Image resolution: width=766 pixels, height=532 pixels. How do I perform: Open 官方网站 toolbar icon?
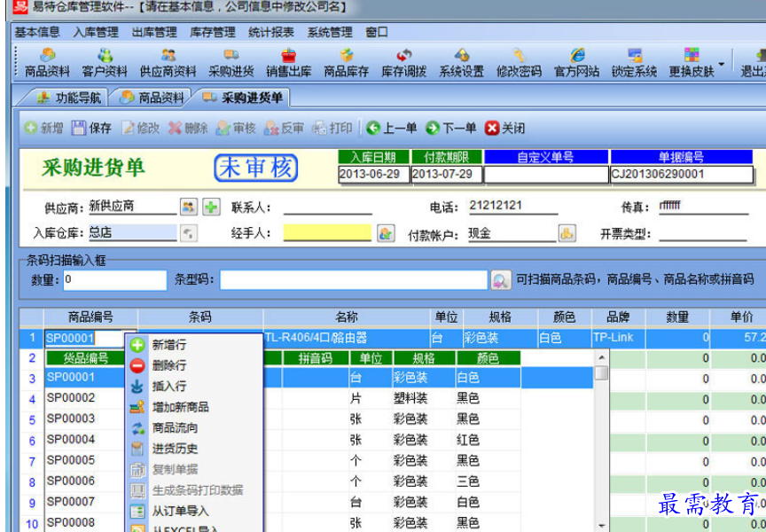[576, 63]
